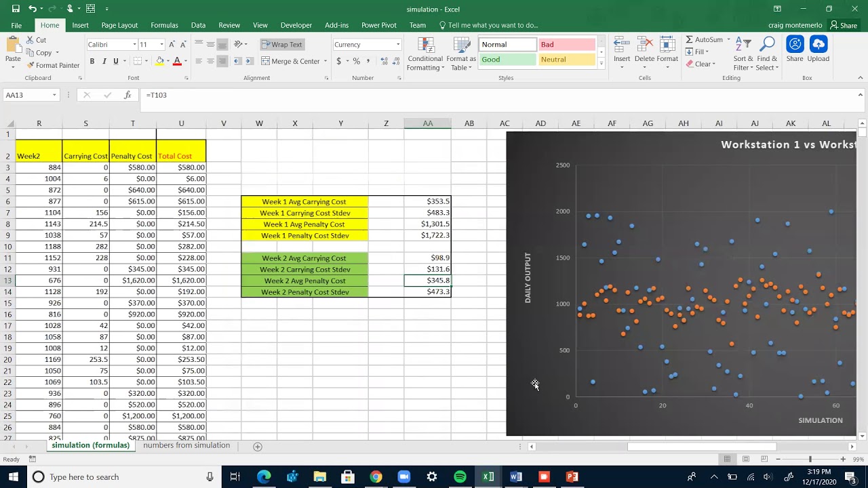Open the Name Box dropdown arrow
This screenshot has height=488, width=868.
coord(54,96)
